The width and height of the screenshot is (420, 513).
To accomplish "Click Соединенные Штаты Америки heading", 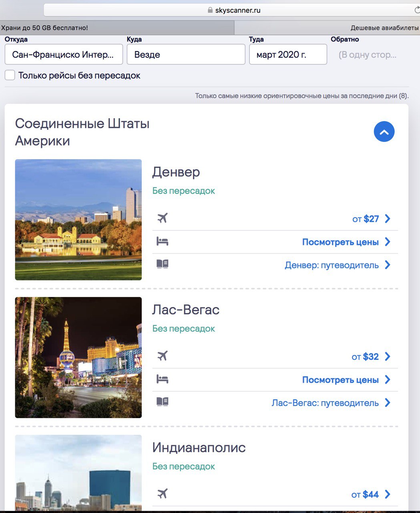I will click(x=82, y=132).
